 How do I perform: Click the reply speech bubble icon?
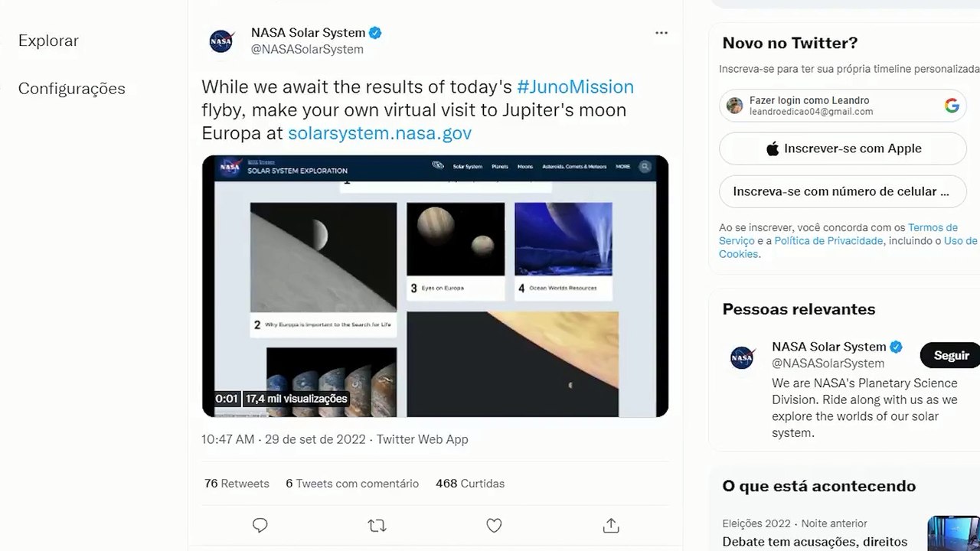click(x=260, y=526)
